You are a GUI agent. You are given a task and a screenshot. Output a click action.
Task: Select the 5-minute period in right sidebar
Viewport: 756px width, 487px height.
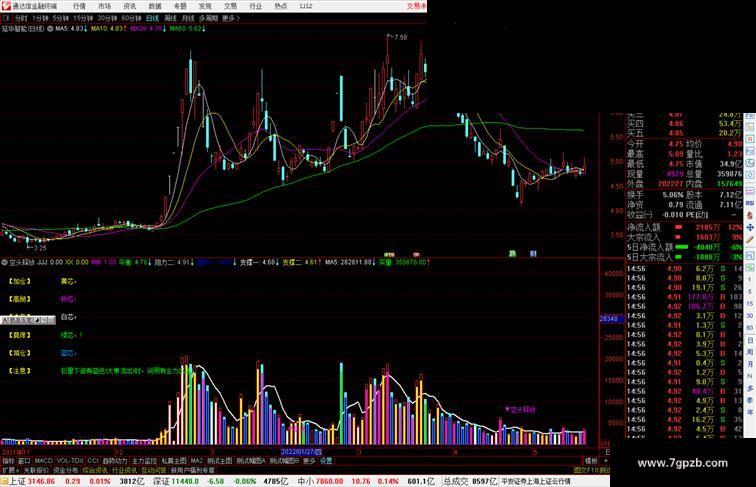750,292
